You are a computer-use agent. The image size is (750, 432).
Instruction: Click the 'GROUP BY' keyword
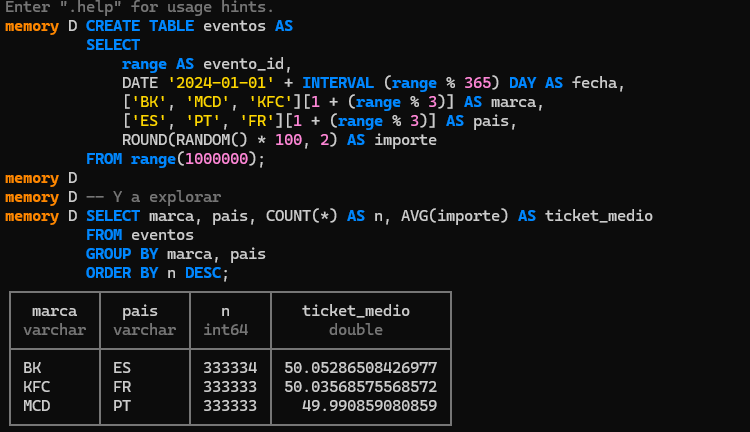(121, 254)
